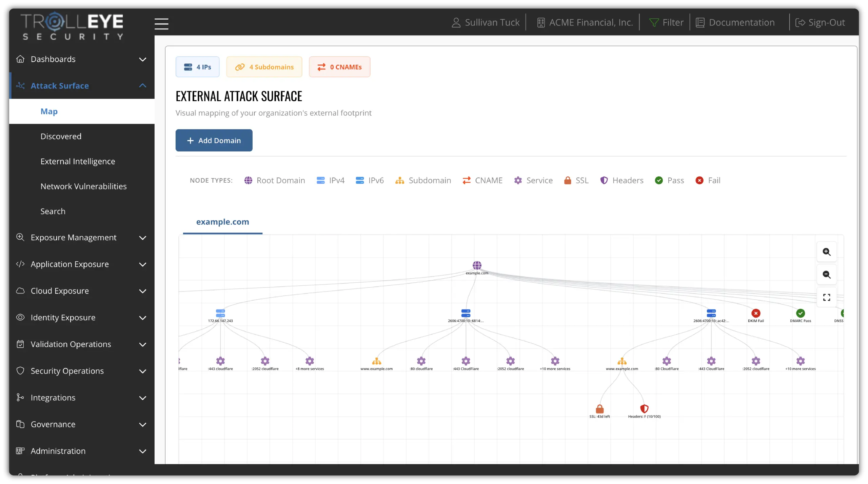Click the map zoom-in magnifier icon
Image resolution: width=868 pixels, height=484 pixels.
[826, 252]
